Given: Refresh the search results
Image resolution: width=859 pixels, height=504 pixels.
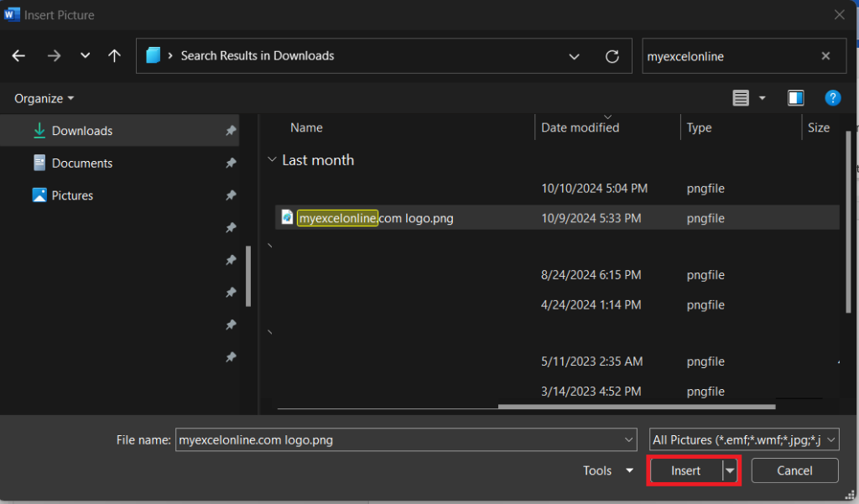Looking at the screenshot, I should coord(612,56).
